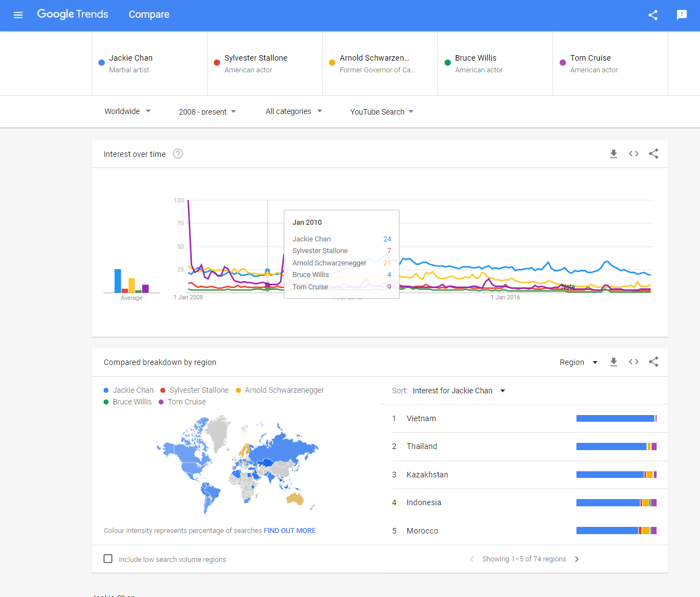Viewport: 700px width, 597px height.
Task: Toggle Include low search volume regions checkbox
Action: click(x=108, y=559)
